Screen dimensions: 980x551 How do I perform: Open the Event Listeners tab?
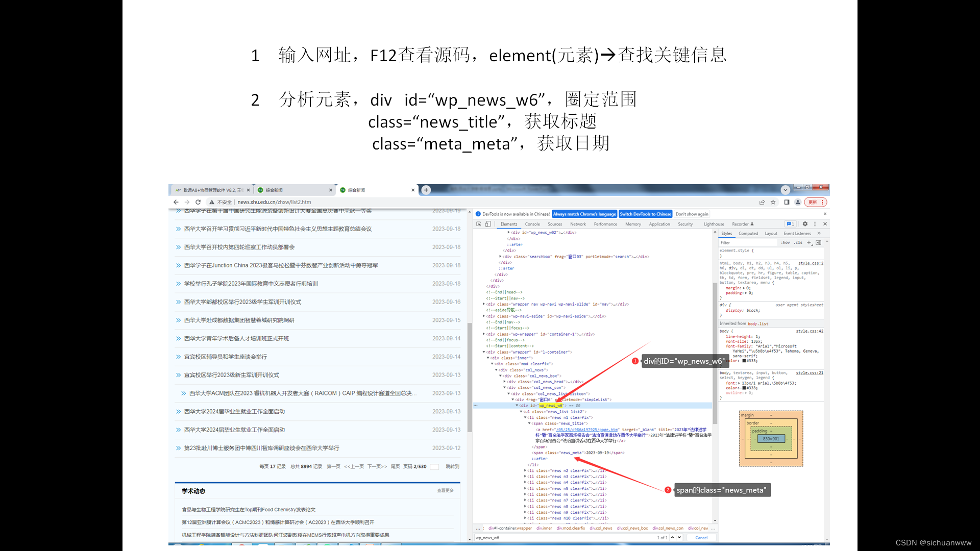tap(797, 234)
